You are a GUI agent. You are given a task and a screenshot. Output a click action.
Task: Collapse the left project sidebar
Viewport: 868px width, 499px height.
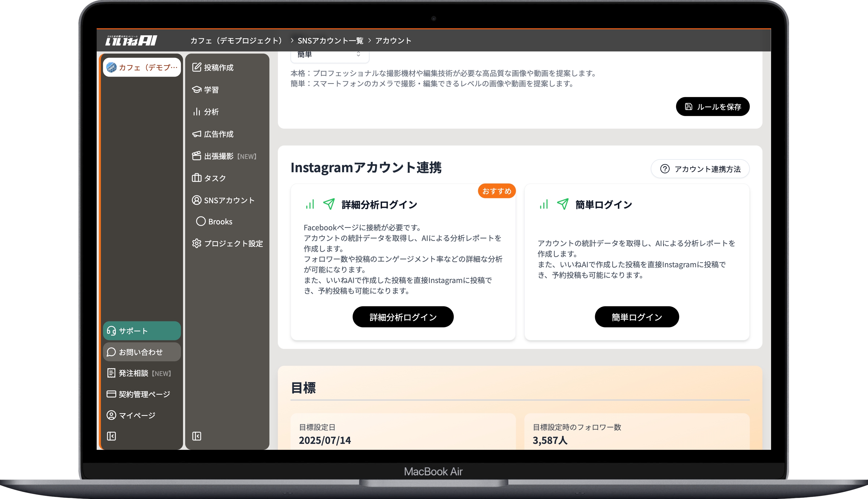[x=111, y=436]
